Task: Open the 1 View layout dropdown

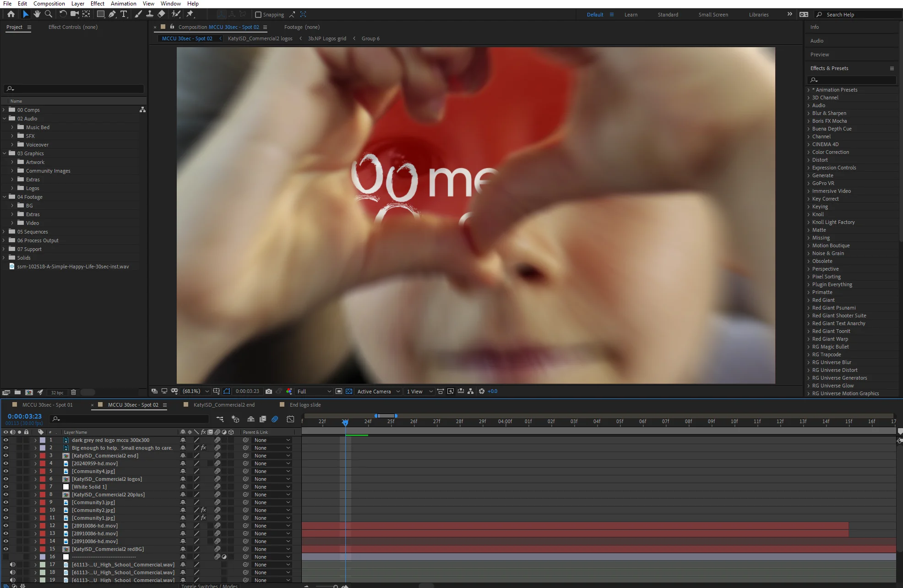Action: 419,391
